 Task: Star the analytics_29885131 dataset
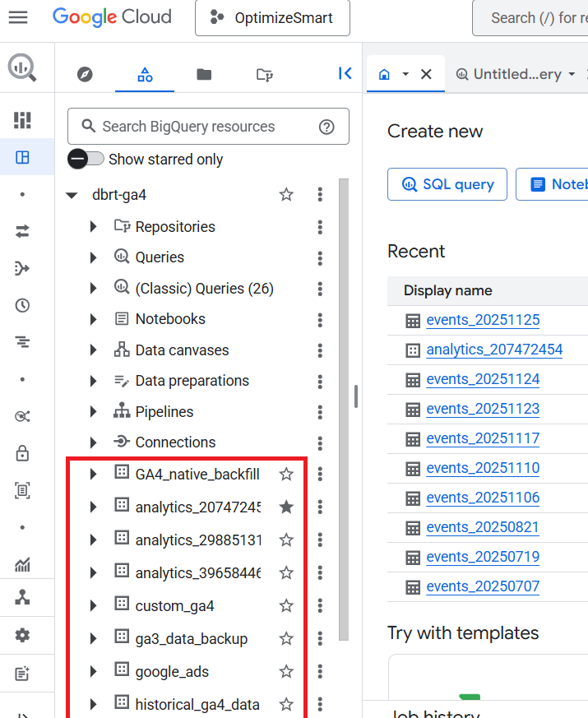(x=286, y=540)
